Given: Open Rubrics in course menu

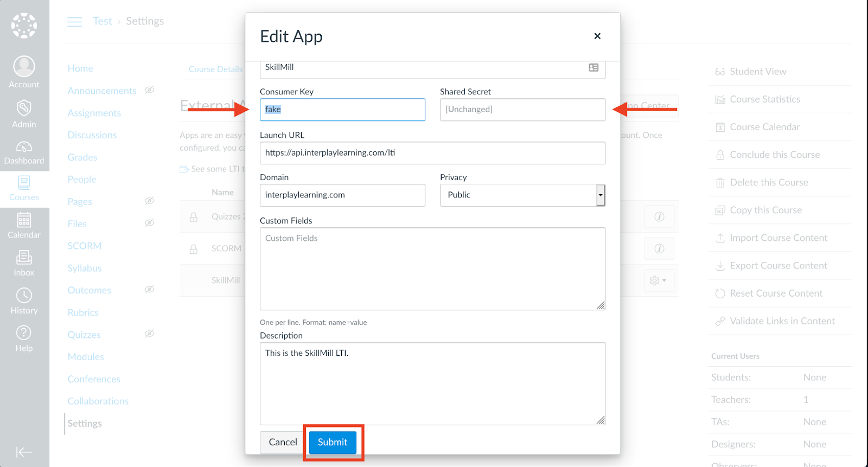Looking at the screenshot, I should [x=83, y=312].
